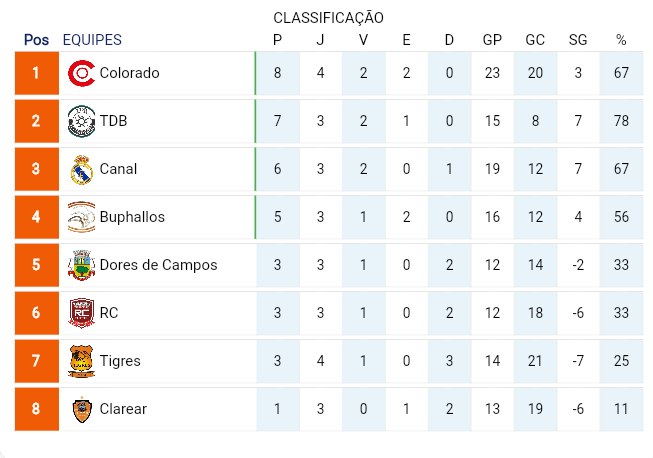This screenshot has height=458, width=653.
Task: Click the Buphallos team logo
Action: coord(82,217)
